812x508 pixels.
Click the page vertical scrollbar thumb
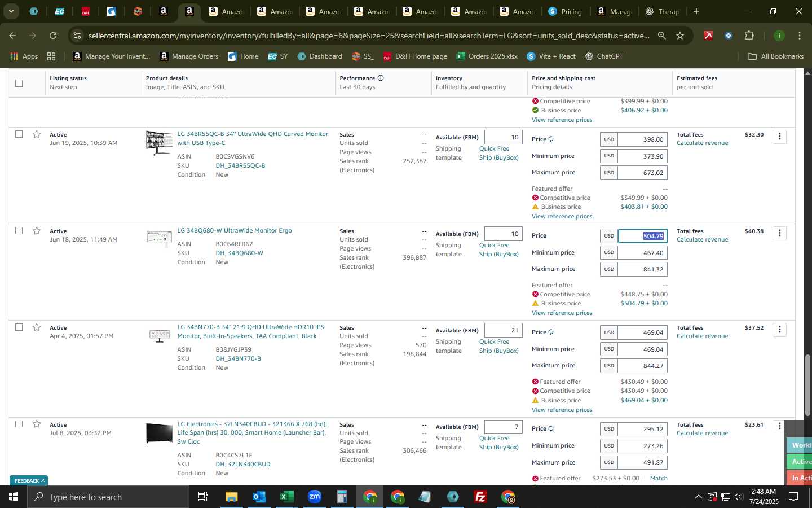[x=807, y=386]
